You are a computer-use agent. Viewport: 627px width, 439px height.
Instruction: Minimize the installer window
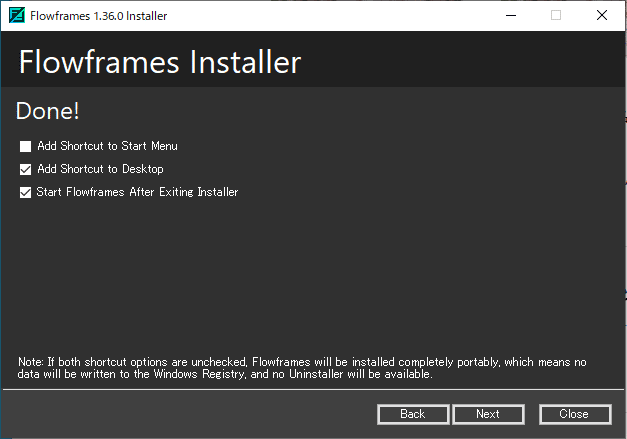coord(511,16)
